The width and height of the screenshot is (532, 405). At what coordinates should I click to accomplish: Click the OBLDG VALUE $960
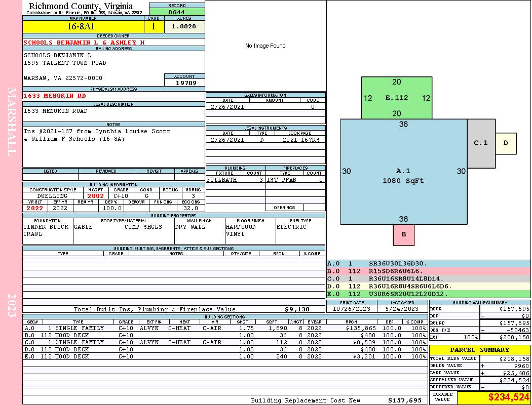coord(521,366)
